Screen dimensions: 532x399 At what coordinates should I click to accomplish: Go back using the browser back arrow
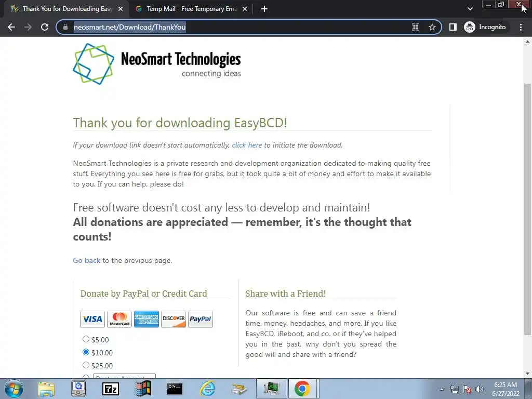tap(11, 27)
